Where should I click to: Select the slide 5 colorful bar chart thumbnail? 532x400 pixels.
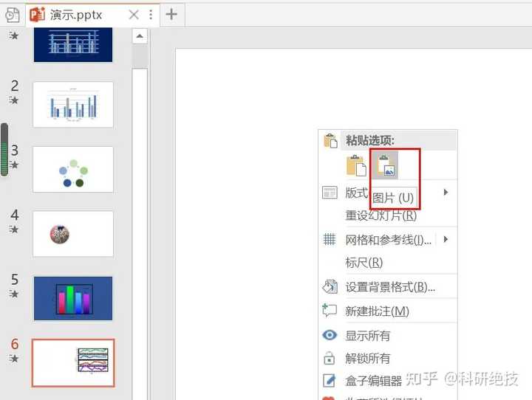[73, 298]
